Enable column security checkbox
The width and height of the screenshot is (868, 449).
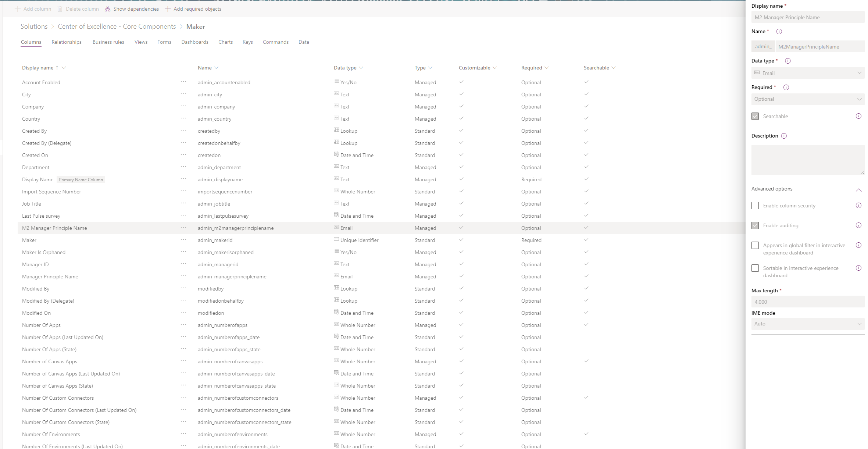coord(756,206)
